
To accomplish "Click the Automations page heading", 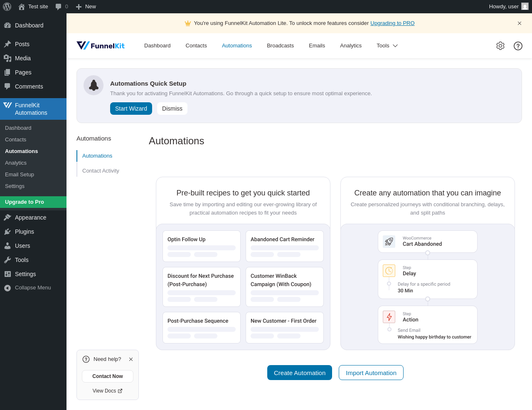I will pos(177,141).
